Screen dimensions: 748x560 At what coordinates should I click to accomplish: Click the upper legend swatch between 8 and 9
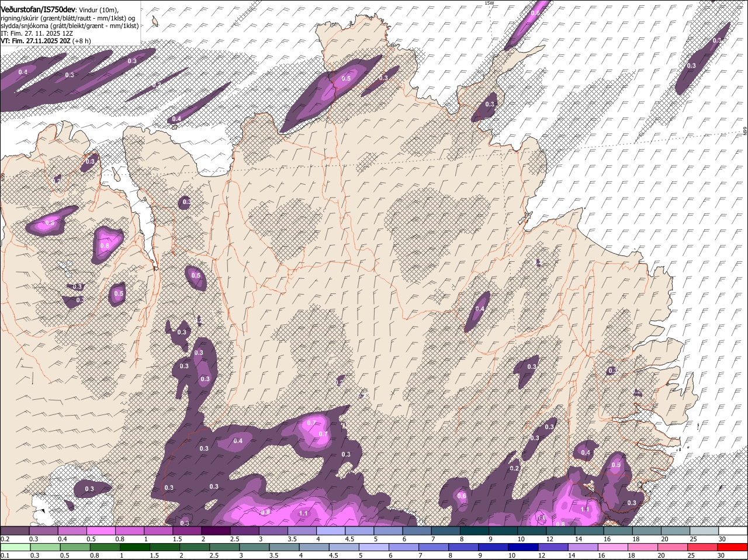(x=475, y=531)
